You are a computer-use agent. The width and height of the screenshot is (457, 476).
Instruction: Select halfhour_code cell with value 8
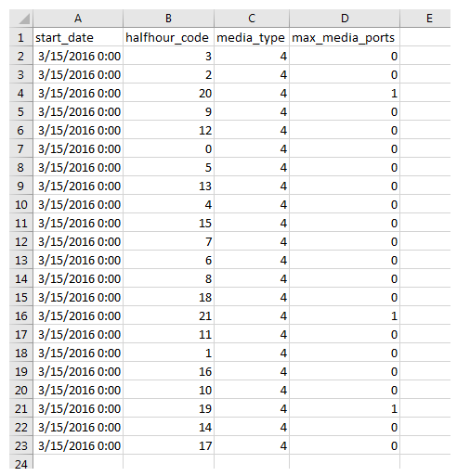coord(168,278)
